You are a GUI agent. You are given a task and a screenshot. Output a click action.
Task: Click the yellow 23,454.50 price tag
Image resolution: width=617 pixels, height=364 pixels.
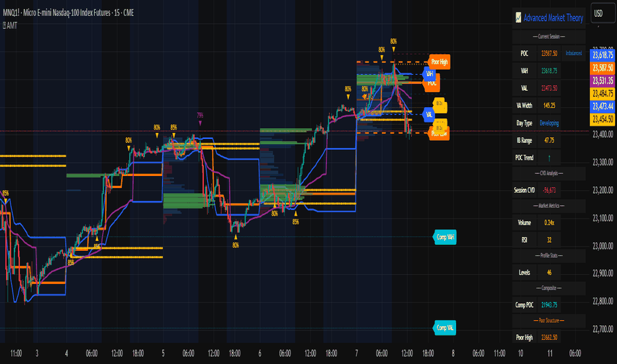(x=603, y=119)
